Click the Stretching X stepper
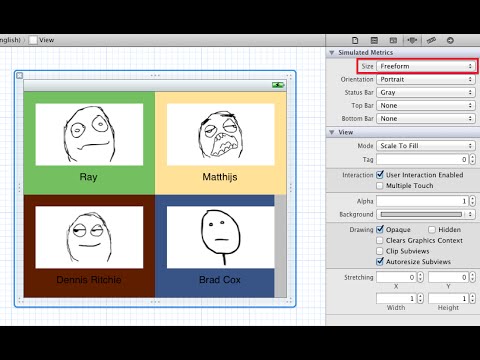Screen dimensions: 480x360 click(420, 277)
